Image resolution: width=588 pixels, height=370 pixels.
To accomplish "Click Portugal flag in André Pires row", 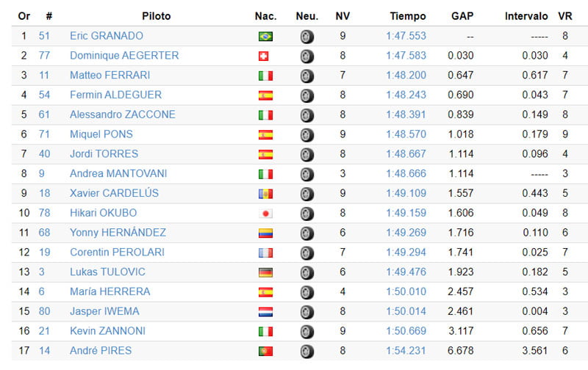I will pos(265,351).
